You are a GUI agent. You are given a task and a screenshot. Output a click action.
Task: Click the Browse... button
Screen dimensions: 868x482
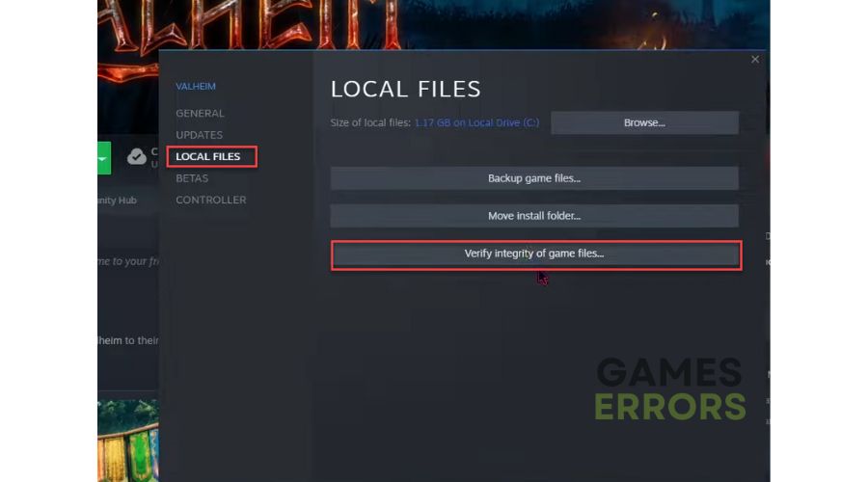pos(644,122)
